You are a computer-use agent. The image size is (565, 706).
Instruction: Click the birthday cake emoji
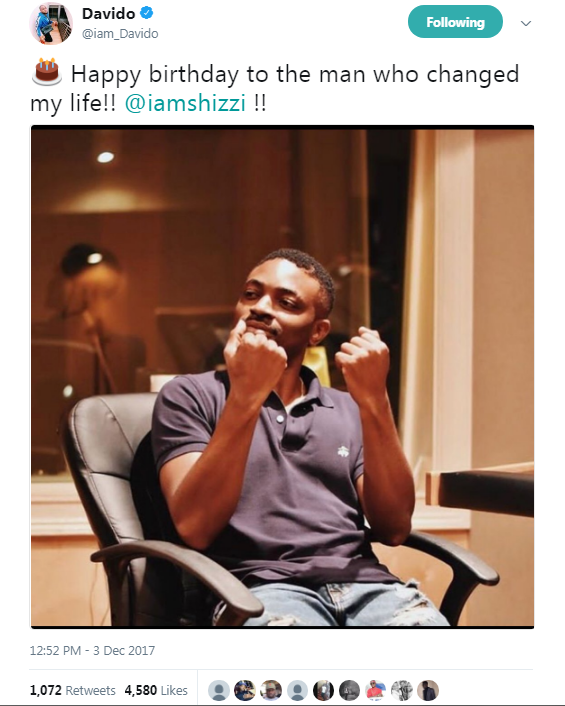coord(46,72)
